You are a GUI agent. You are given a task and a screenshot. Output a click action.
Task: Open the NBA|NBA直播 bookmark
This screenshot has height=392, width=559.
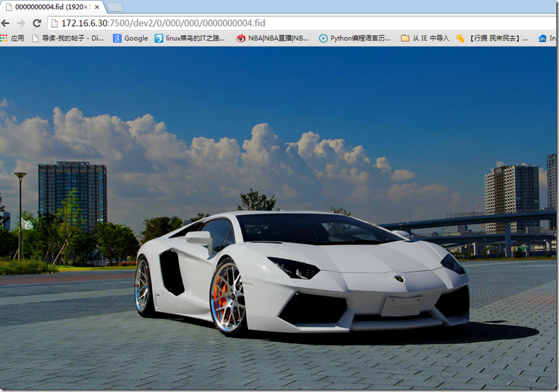(272, 38)
